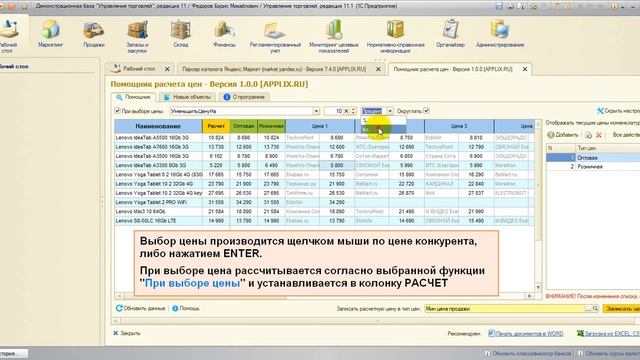Click the Обновить данные button
The height and width of the screenshot is (360, 640).
(x=140, y=308)
